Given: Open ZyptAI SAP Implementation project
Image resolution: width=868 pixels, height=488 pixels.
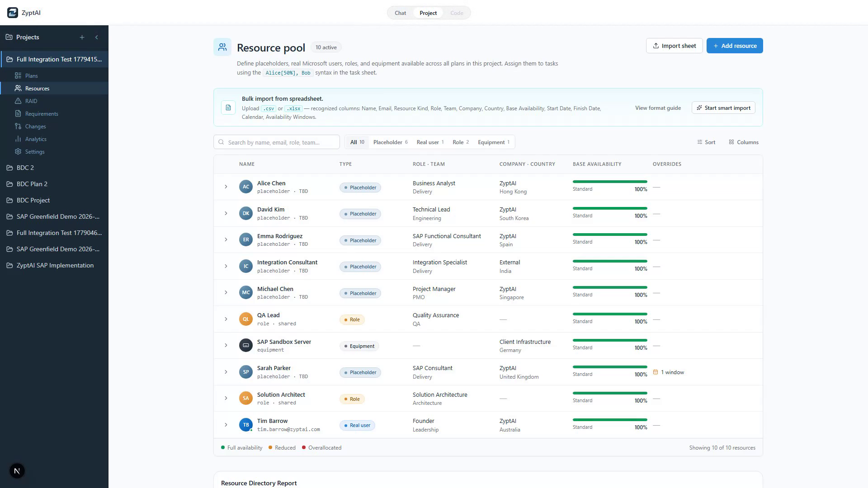Looking at the screenshot, I should point(54,265).
